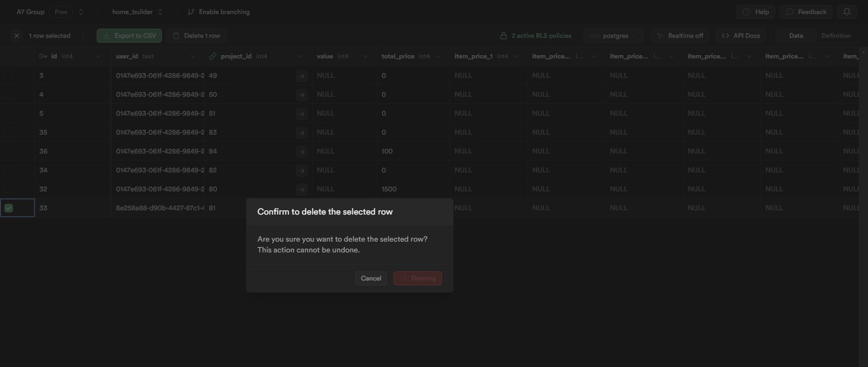
Task: Switch to the Definition tab
Action: click(x=836, y=36)
